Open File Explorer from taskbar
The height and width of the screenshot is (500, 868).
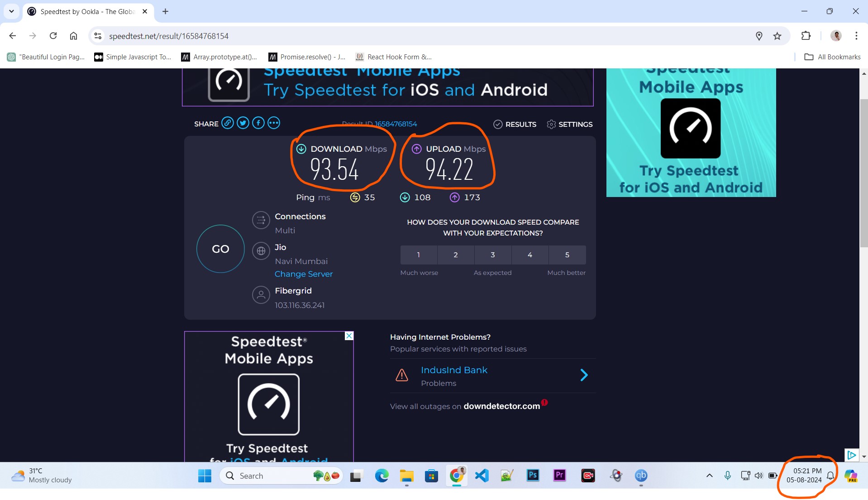pos(406,476)
